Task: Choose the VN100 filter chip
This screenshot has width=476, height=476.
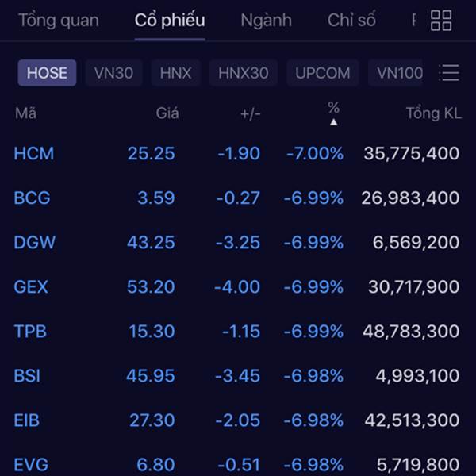Action: (396, 73)
